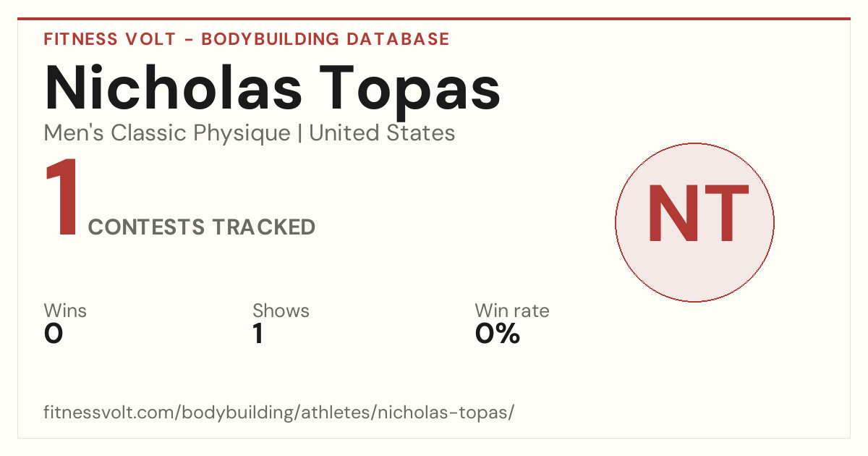Screen dimensions: 868x456
Task: Click the Win rate label
Action: 512,311
